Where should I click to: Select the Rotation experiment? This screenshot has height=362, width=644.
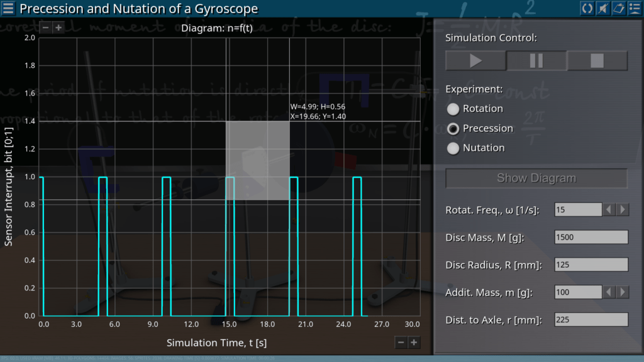[453, 109]
